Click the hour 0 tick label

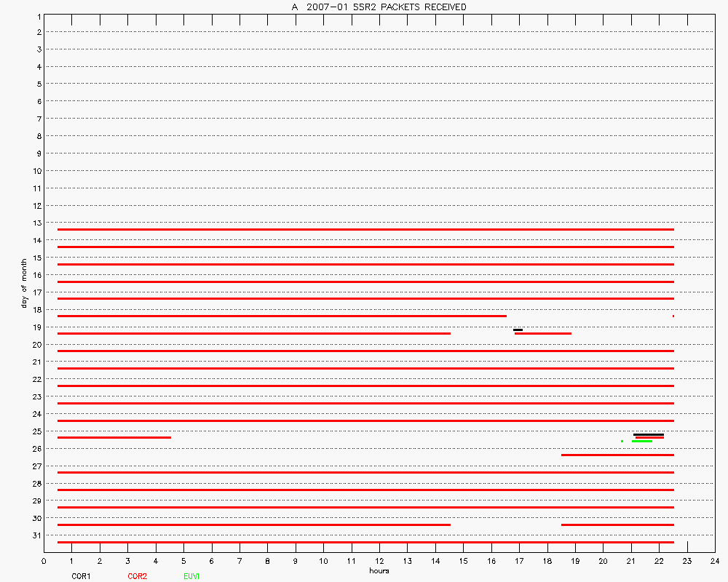pyautogui.click(x=44, y=561)
